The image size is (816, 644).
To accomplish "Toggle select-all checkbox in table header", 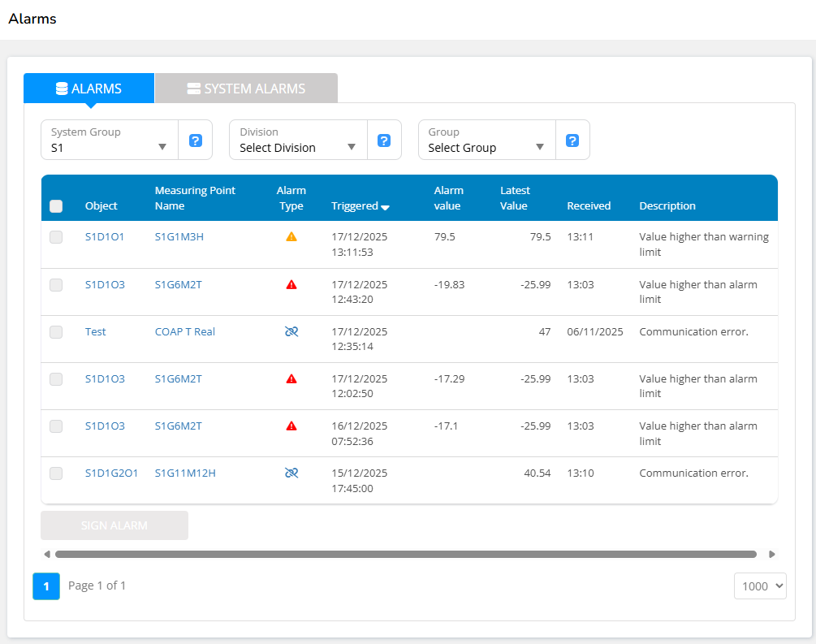I will (56, 206).
